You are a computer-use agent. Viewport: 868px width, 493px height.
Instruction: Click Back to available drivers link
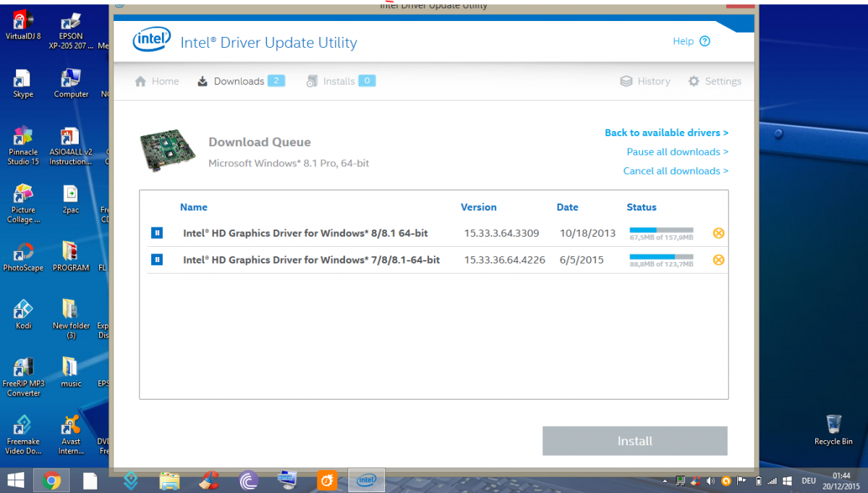click(x=666, y=132)
